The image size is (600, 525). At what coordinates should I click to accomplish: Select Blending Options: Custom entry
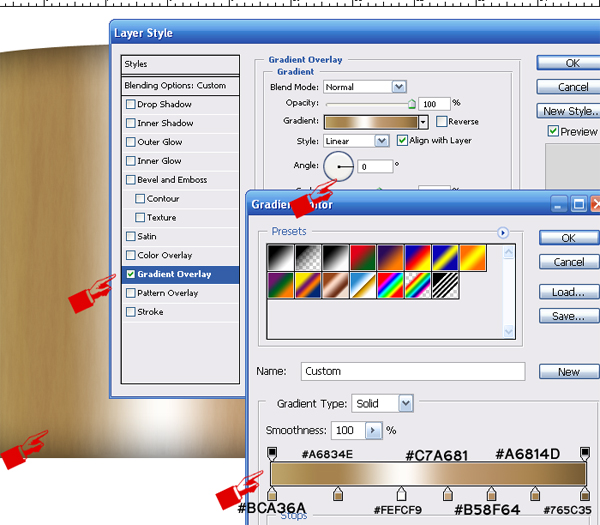click(180, 85)
